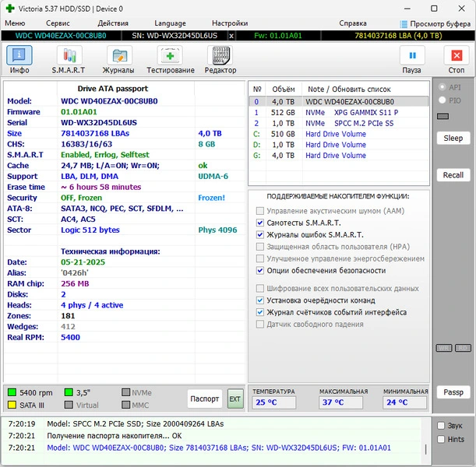Click the green EXT button
This screenshot has width=476, height=467.
coord(234,399)
